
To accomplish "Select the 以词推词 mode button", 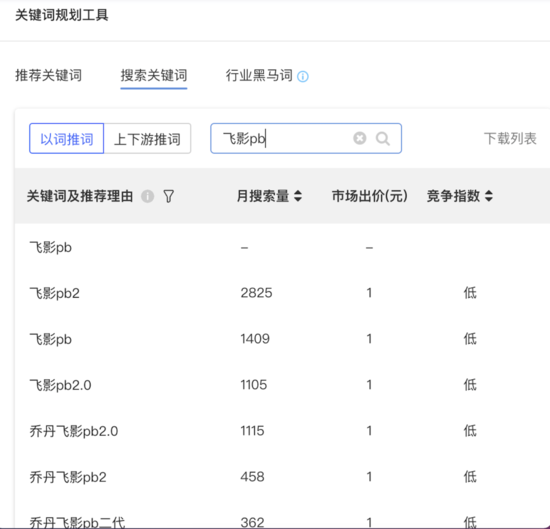I will (x=67, y=139).
